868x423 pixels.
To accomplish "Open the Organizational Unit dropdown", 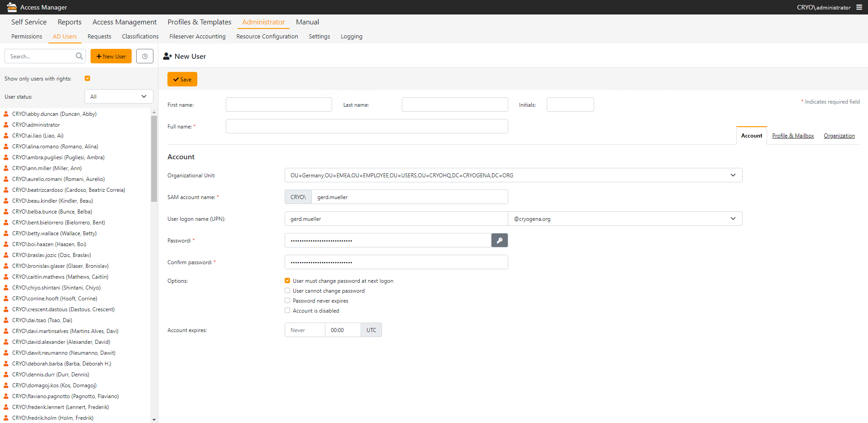I will (x=513, y=175).
